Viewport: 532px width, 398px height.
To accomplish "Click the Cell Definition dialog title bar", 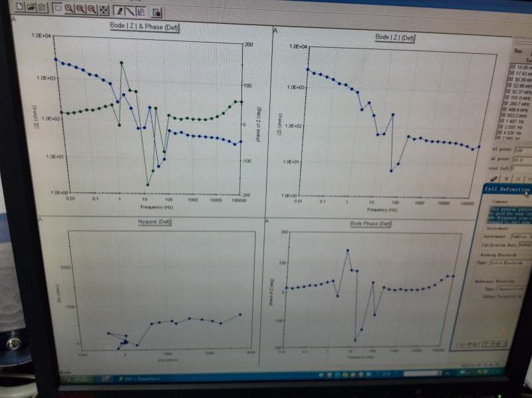I will [507, 189].
